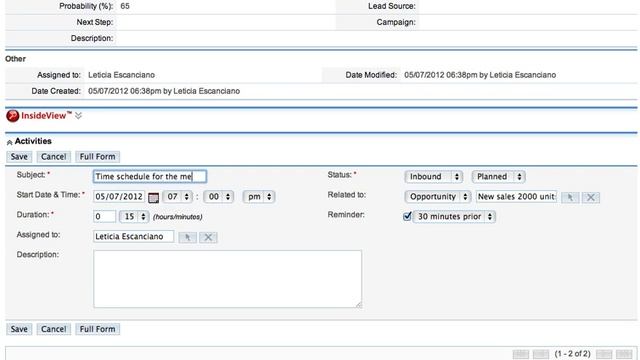Image resolution: width=640 pixels, height=360 pixels.
Task: Click the top Full Form button
Action: (98, 157)
